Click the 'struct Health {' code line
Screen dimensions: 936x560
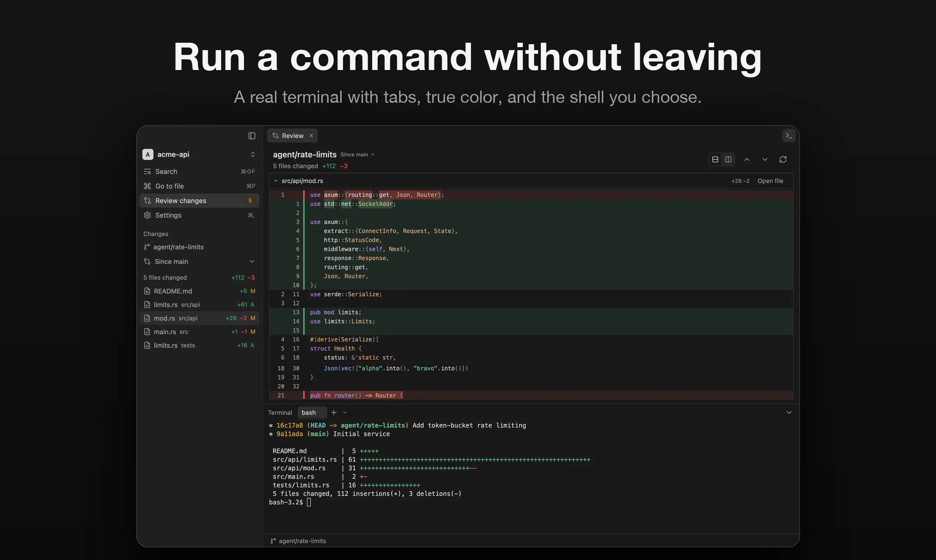336,349
